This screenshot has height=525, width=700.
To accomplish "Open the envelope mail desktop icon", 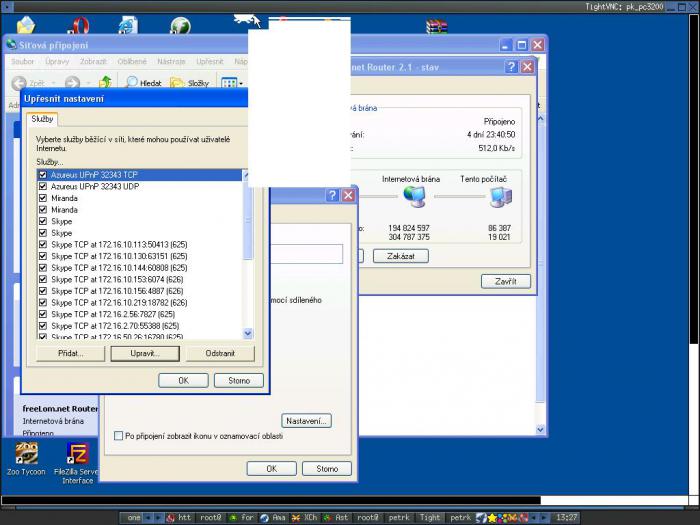I will pyautogui.click(x=26, y=25).
